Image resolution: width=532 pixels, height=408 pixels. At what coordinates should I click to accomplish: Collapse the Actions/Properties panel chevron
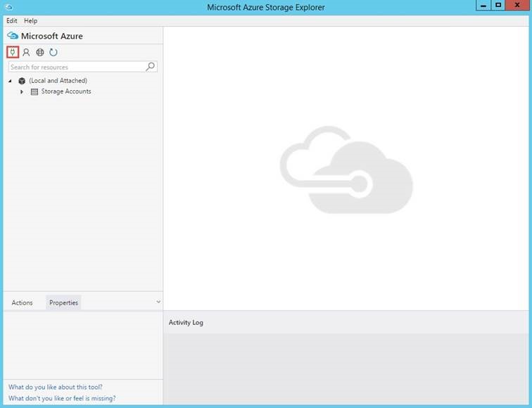click(158, 302)
